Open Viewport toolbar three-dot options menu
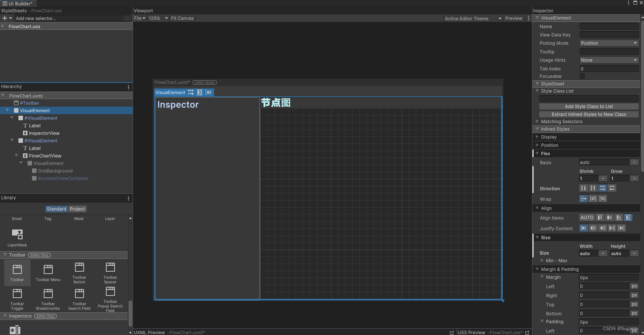 pyautogui.click(x=528, y=18)
